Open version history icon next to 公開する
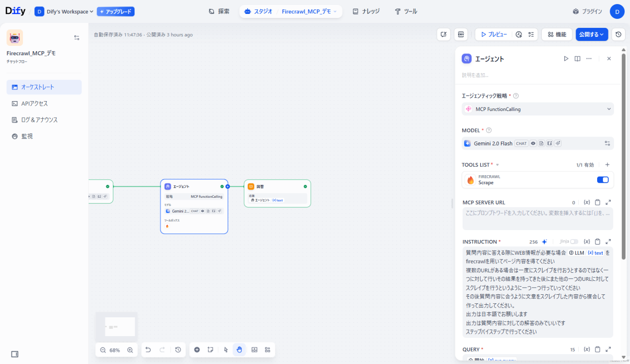The height and width of the screenshot is (364, 630). click(618, 35)
